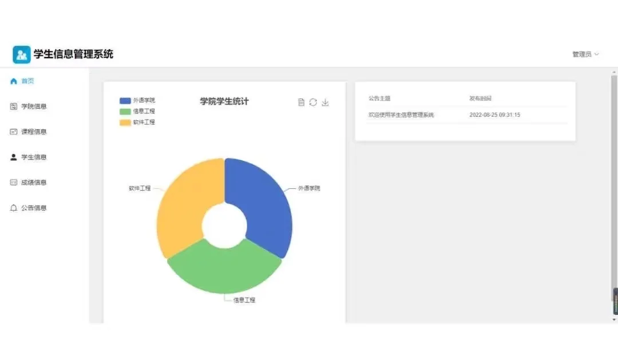This screenshot has height=364, width=618.
Task: Open the 欢迎使用学生信息管理系统 announcement
Action: [x=401, y=114]
